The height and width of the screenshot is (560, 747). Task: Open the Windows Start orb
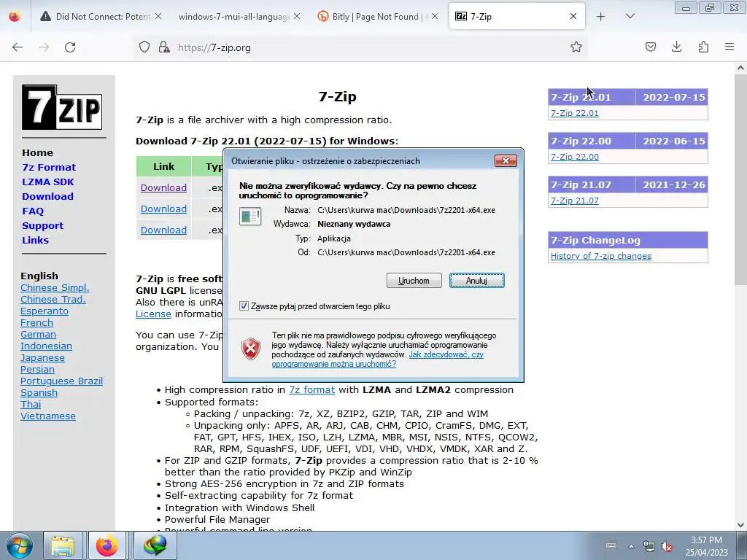pos(20,545)
